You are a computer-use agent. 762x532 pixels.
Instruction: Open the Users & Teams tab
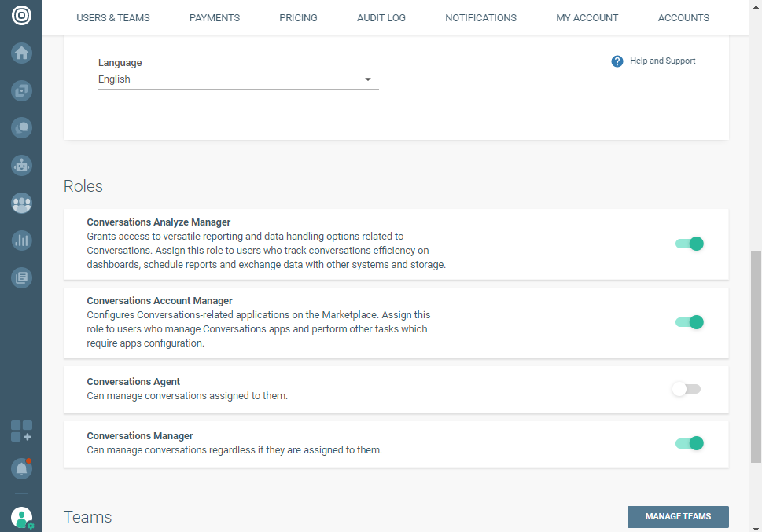(113, 17)
